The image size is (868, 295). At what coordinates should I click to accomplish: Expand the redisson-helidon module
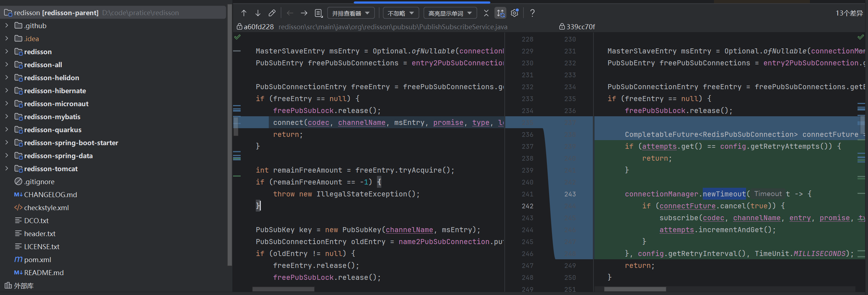pos(7,78)
